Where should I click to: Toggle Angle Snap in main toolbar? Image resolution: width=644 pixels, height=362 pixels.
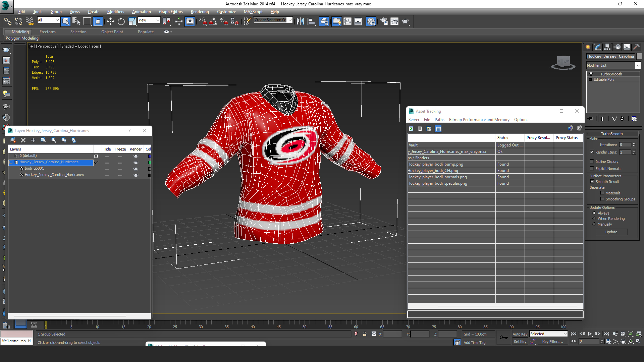click(213, 21)
